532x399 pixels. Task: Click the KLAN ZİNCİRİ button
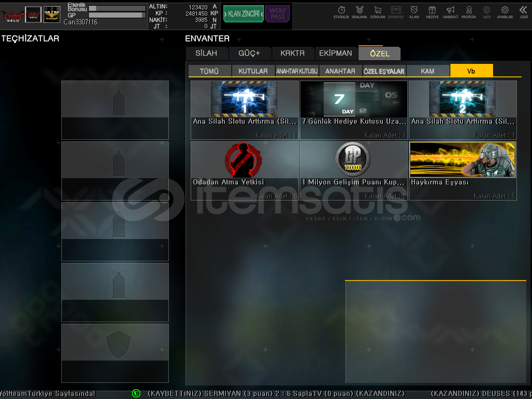243,14
